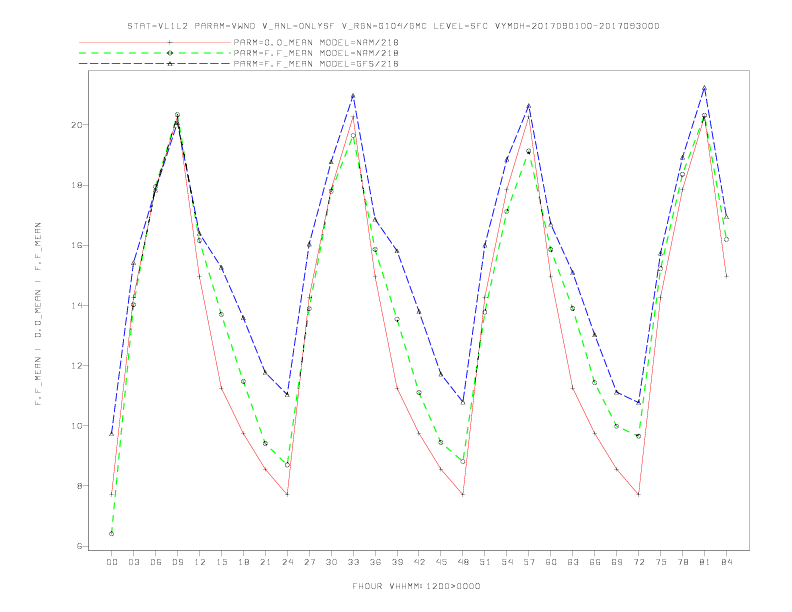
Task: Click the blue GFS triangle marker at hour 00
Action: [112, 434]
